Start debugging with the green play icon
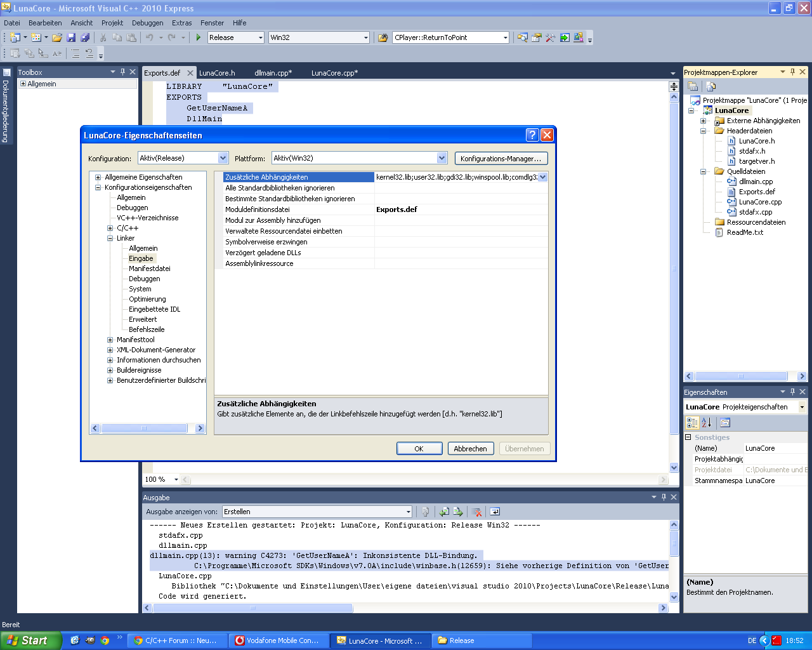The image size is (812, 650). click(x=199, y=37)
